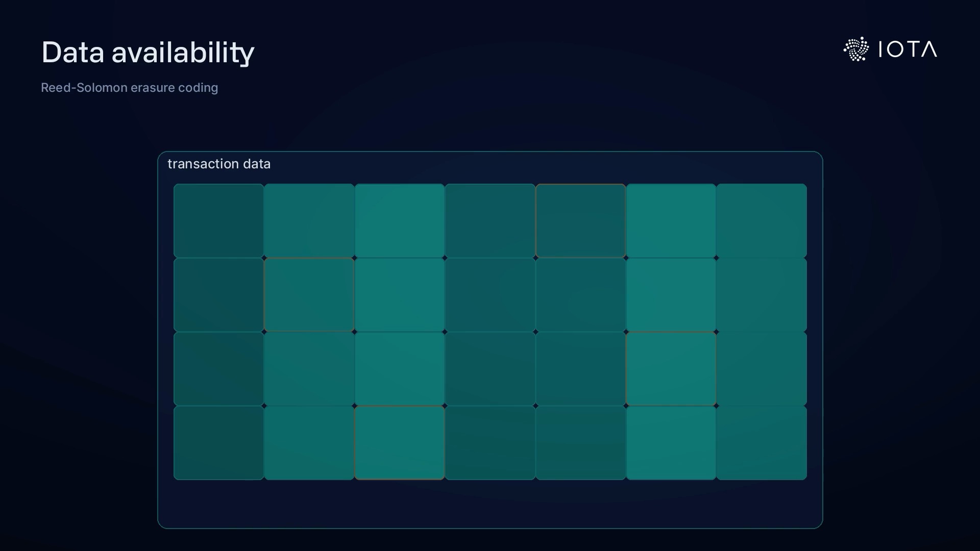This screenshot has height=551, width=980.
Task: Select the top-right data block in grid
Action: point(762,220)
